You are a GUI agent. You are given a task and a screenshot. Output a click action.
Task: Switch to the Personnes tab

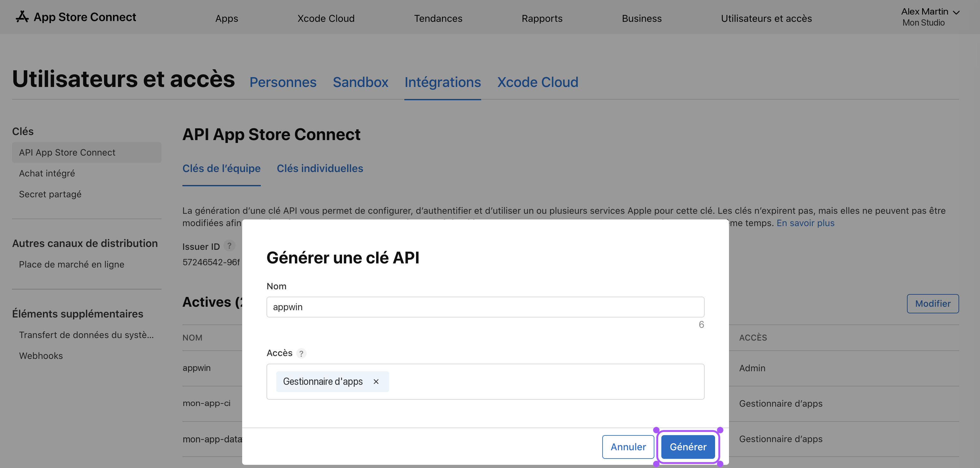283,82
